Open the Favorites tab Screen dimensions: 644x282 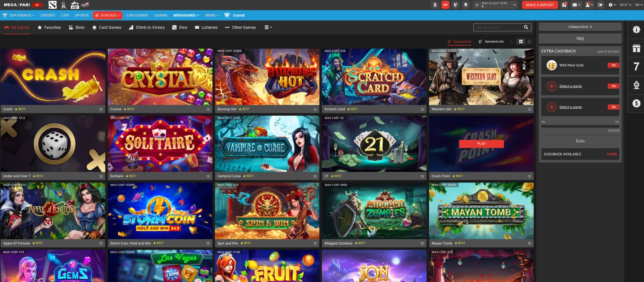pyautogui.click(x=49, y=27)
